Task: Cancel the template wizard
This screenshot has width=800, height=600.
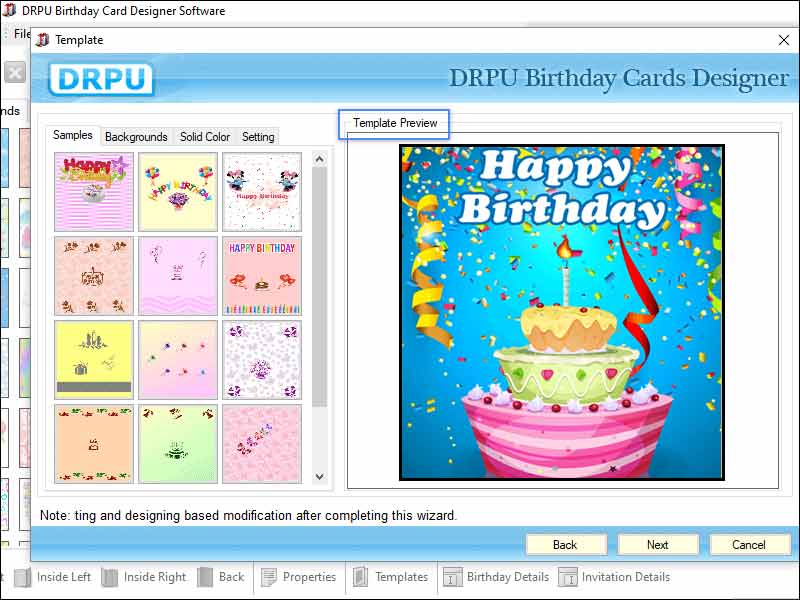Action: pyautogui.click(x=749, y=545)
